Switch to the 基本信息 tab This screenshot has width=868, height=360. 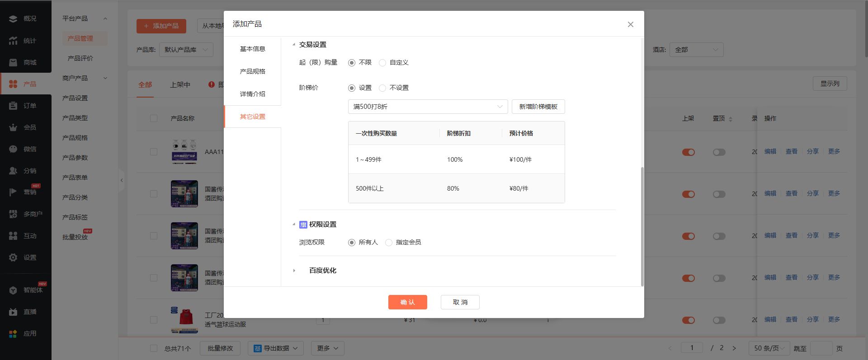pos(252,49)
